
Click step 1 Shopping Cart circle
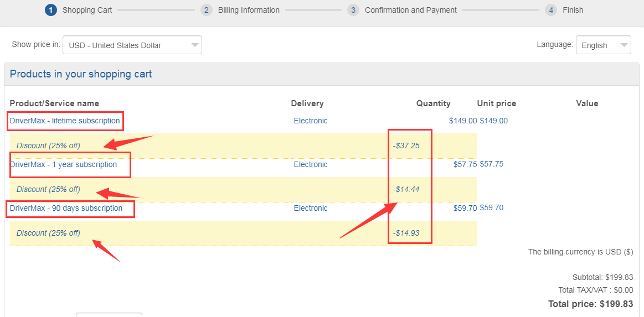(51, 11)
